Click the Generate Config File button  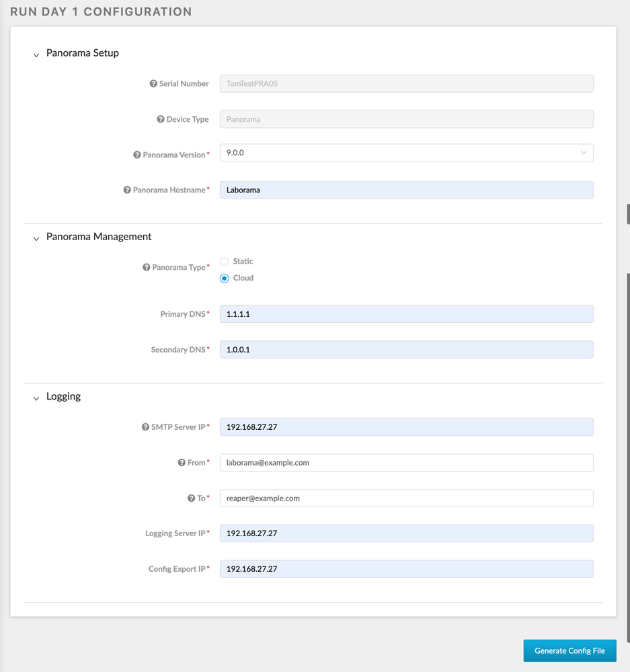[x=569, y=651]
